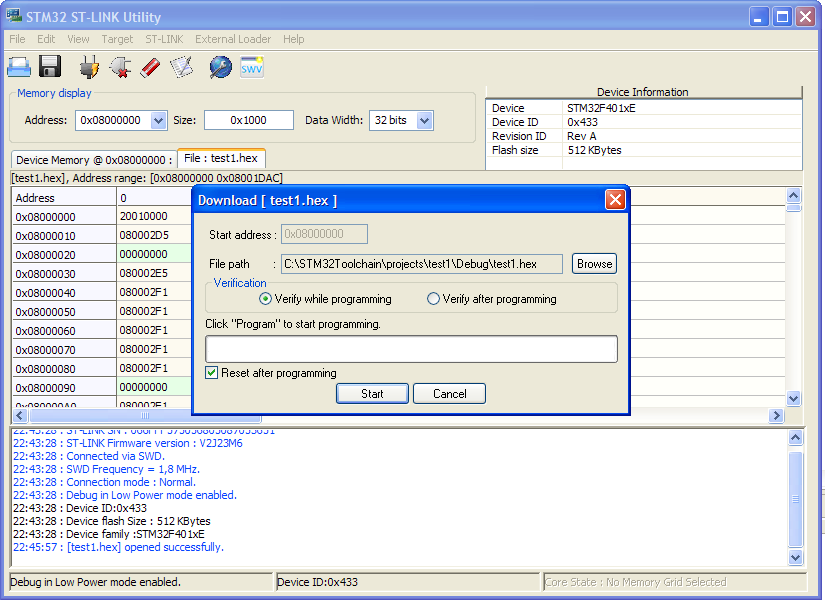Viewport: 825px width, 606px height.
Task: Click the memory grid horizontal scrollbar thumb
Action: coord(145,416)
